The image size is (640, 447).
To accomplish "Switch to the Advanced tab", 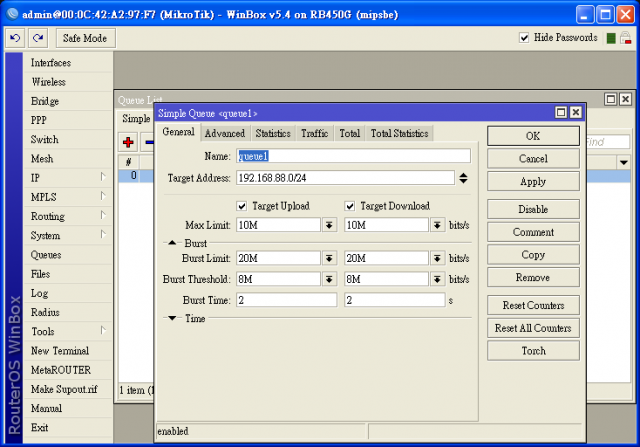I will [224, 133].
